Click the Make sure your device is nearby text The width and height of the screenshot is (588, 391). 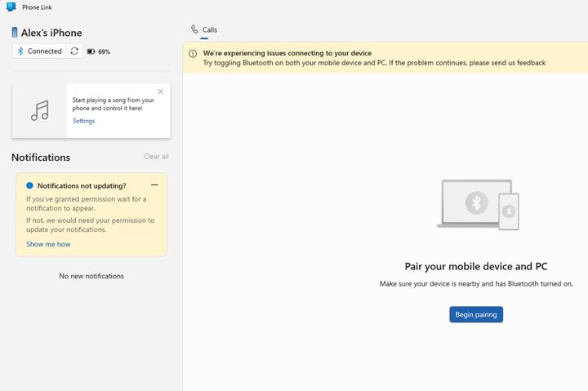tap(476, 284)
